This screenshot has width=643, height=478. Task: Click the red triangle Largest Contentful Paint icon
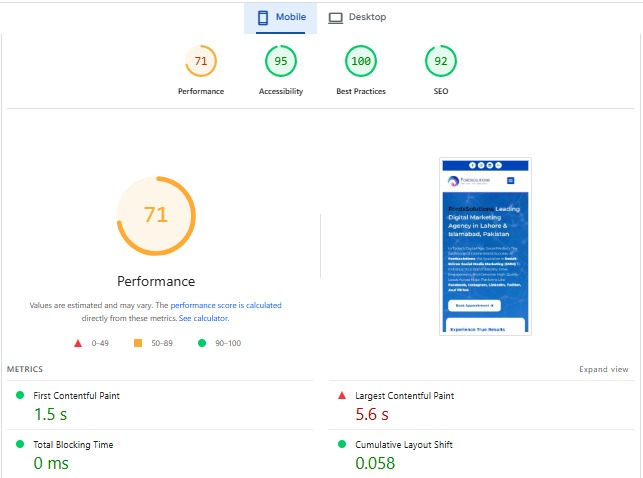[x=343, y=396]
